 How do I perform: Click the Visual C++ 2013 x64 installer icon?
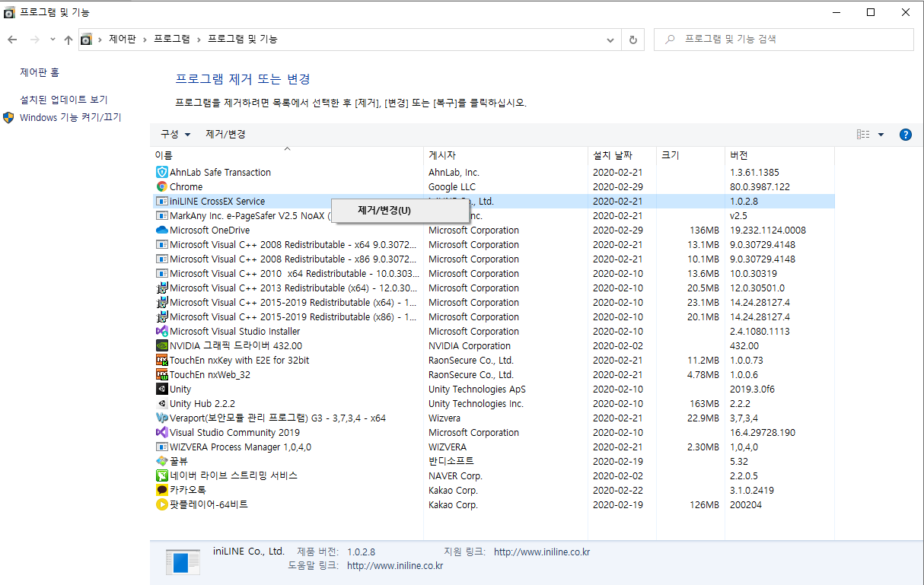coord(161,288)
